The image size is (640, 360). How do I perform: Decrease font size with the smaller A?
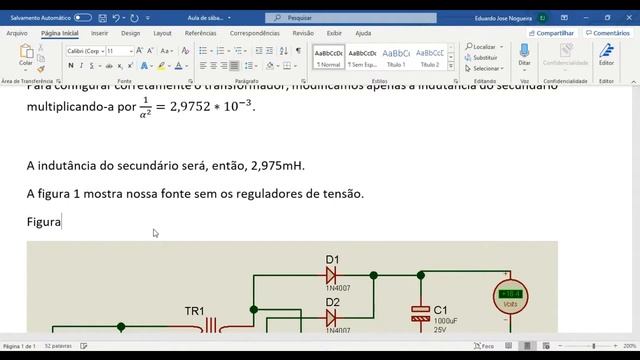pos(150,51)
